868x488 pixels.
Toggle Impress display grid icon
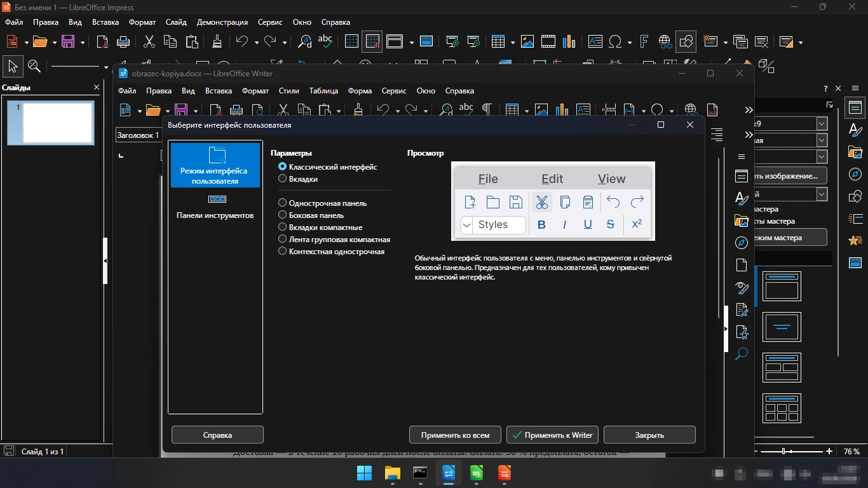coord(351,42)
